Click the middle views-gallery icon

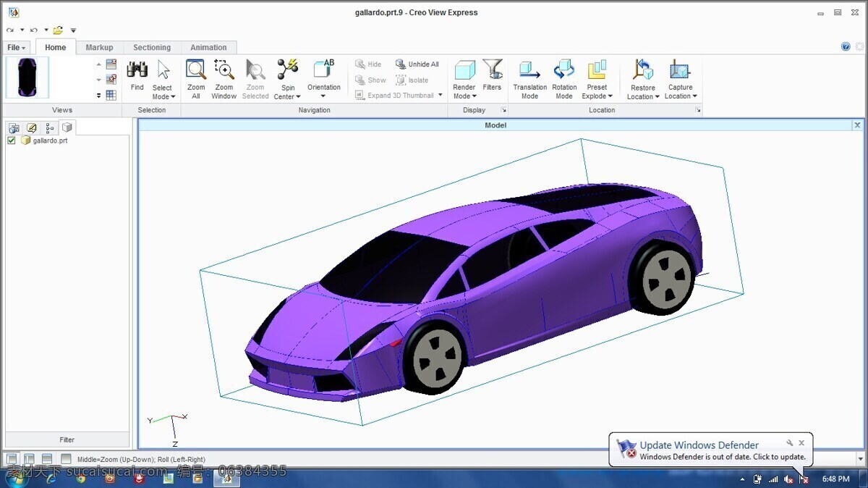coord(111,80)
